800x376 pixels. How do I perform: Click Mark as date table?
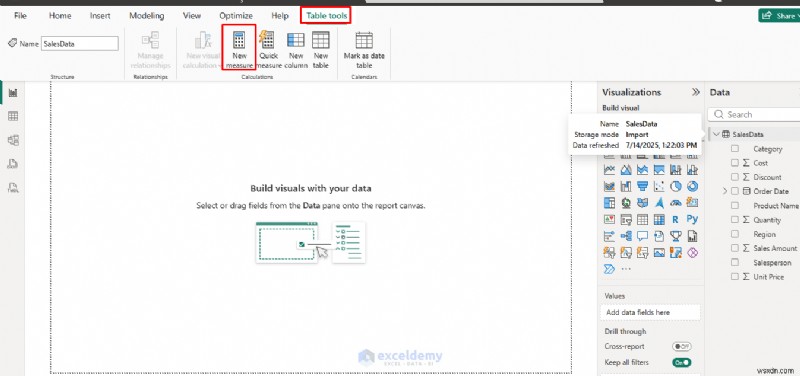pos(364,50)
